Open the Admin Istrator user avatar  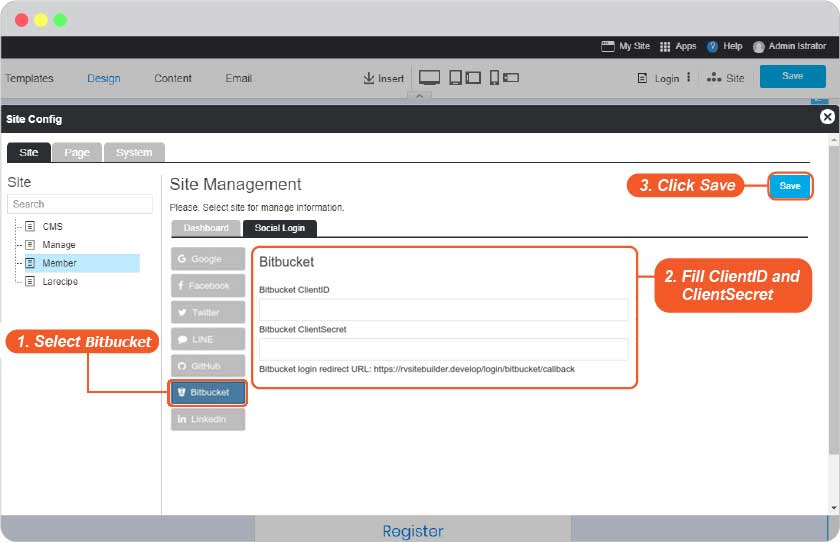758,47
